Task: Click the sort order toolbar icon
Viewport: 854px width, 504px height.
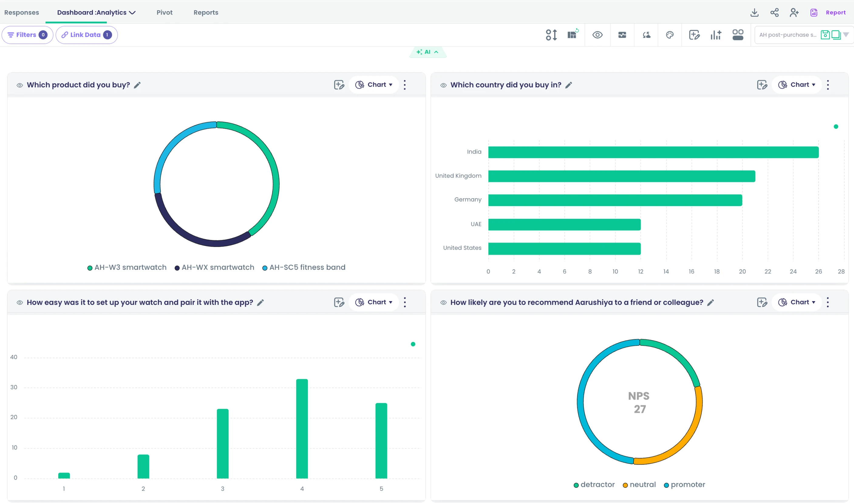Action: tap(551, 35)
